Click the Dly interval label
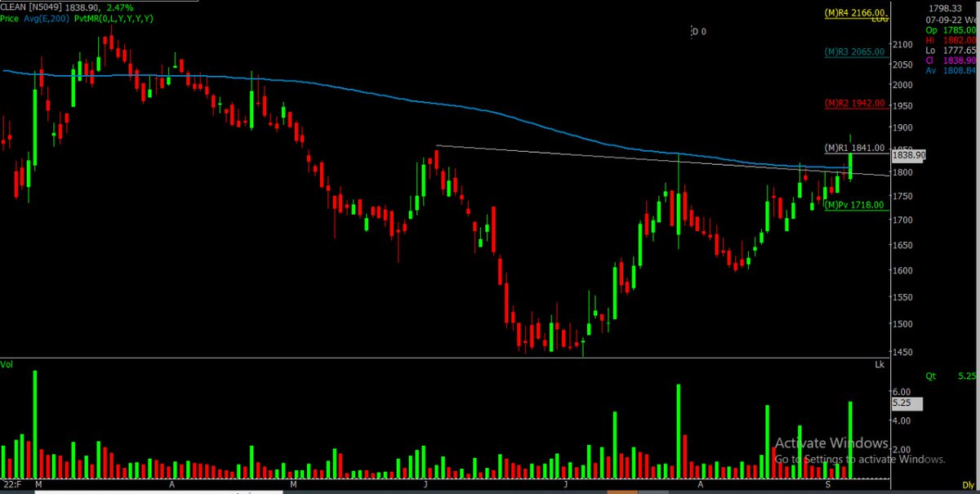Viewport: 980px width, 494px height. 969,485
